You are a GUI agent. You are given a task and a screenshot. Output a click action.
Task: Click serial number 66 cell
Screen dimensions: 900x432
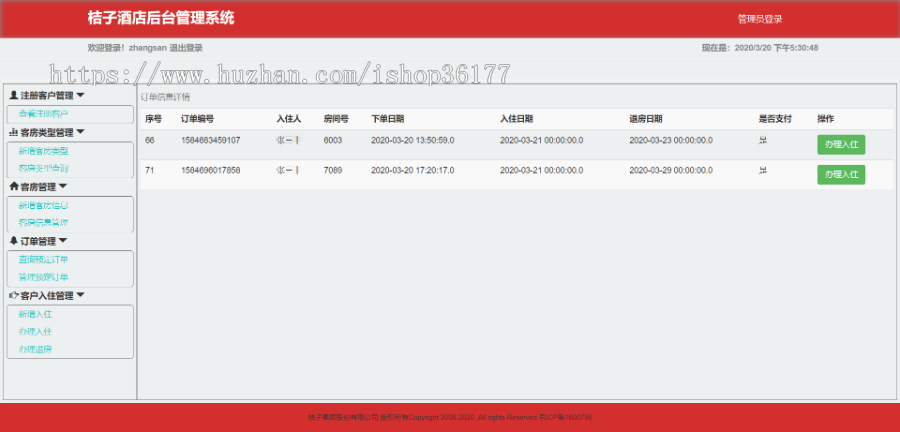[150, 140]
